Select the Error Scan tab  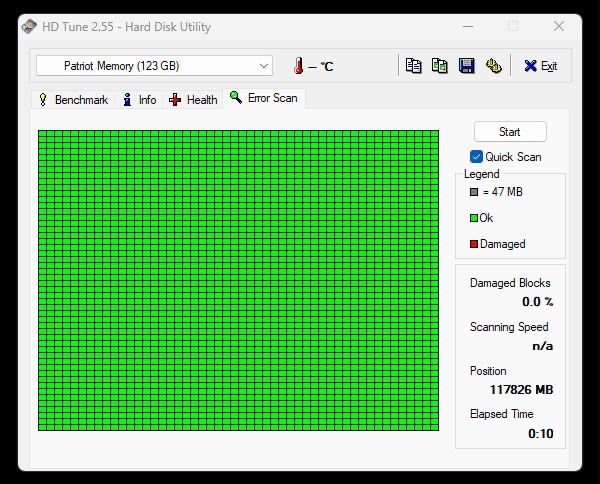264,98
